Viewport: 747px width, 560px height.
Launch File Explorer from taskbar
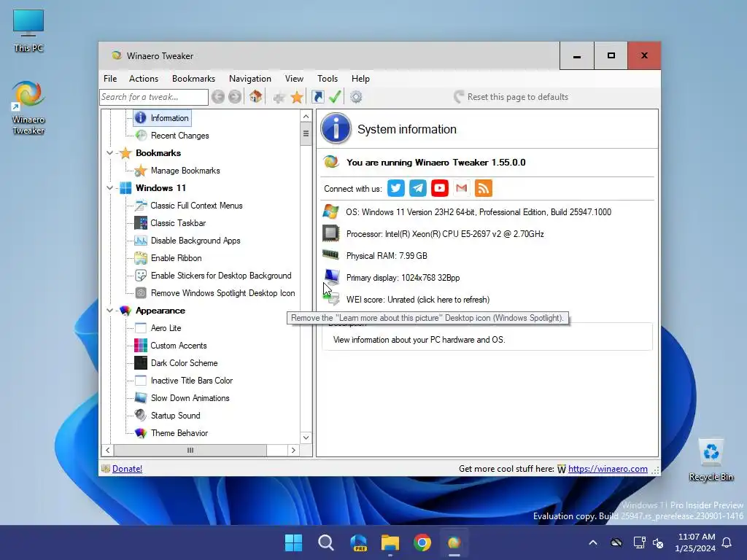tap(390, 542)
